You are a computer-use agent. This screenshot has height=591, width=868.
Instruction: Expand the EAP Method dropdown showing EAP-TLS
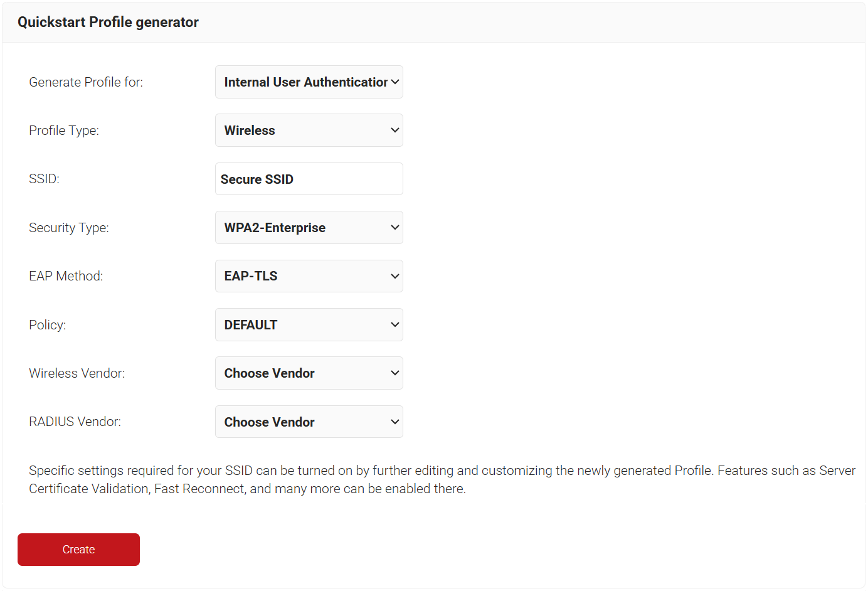[x=309, y=276]
